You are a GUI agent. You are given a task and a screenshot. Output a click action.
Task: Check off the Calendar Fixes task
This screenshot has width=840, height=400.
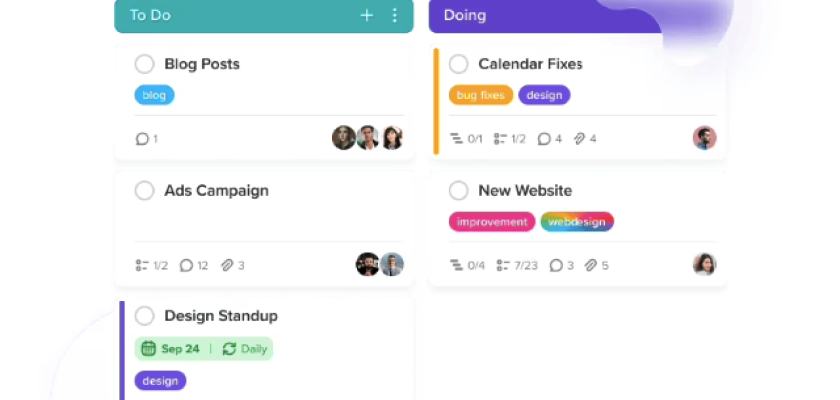coord(459,64)
